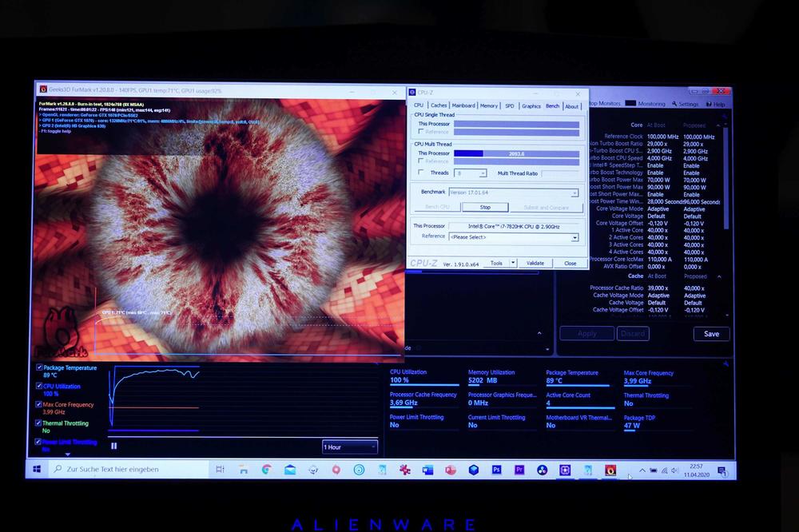The image size is (799, 532).
Task: Click the Stop benchmark button
Action: click(x=484, y=207)
